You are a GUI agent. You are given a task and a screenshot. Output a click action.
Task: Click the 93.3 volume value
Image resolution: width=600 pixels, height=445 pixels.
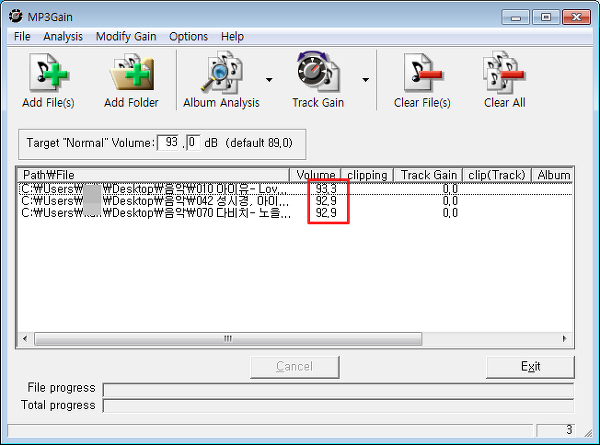coord(326,189)
